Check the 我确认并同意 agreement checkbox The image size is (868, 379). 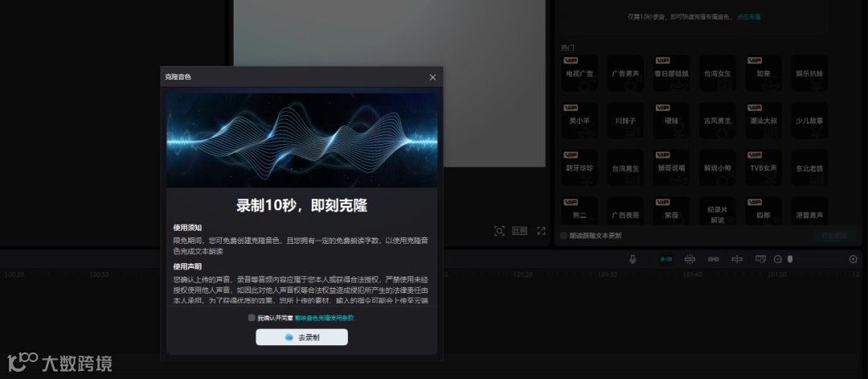(x=252, y=318)
